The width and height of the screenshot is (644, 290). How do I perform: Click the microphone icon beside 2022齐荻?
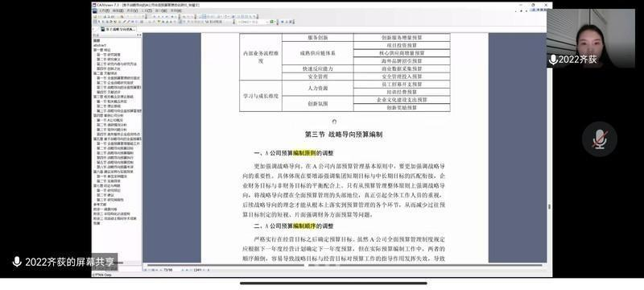click(553, 60)
